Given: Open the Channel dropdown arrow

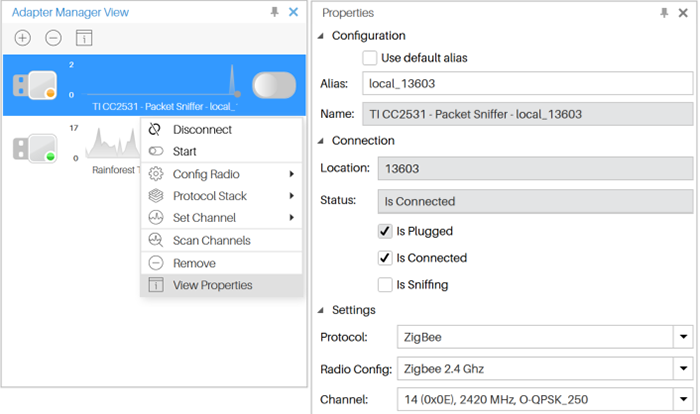Looking at the screenshot, I should pyautogui.click(x=683, y=399).
